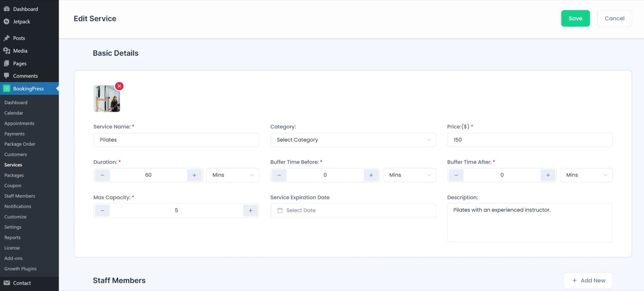The width and height of the screenshot is (644, 291).
Task: Increase Duration with plus button
Action: 194,175
